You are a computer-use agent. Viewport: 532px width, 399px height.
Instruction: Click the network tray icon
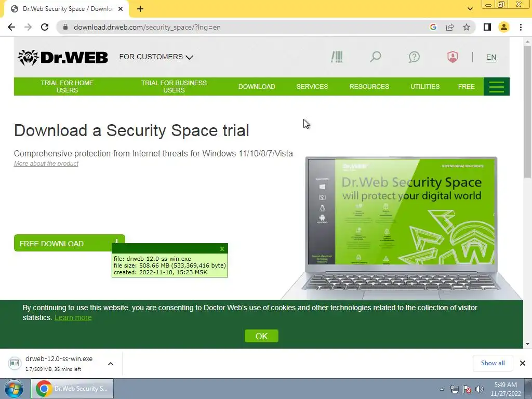click(454, 389)
